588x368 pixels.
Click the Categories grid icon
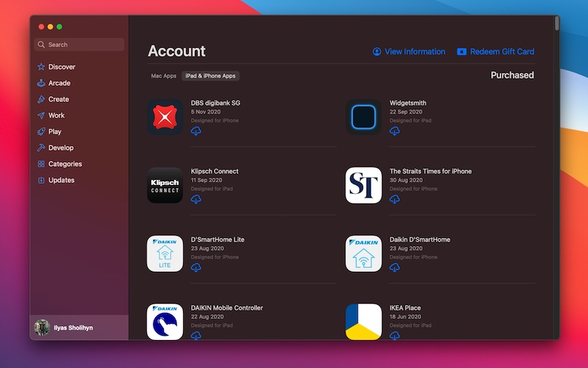(x=41, y=164)
